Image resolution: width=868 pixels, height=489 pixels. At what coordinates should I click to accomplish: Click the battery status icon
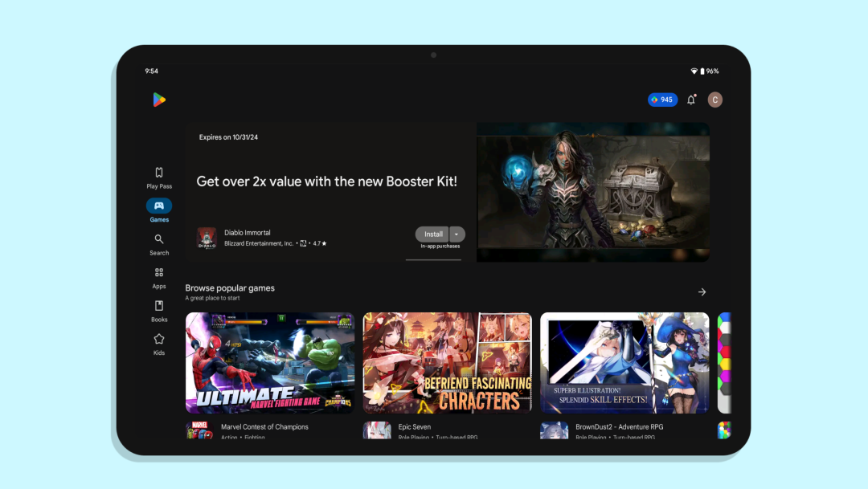point(702,71)
